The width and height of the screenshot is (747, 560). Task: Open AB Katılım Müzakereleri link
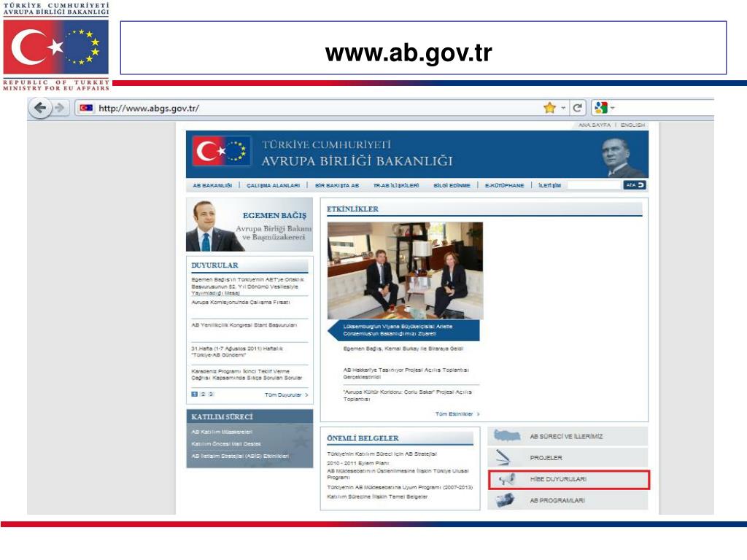tap(222, 432)
